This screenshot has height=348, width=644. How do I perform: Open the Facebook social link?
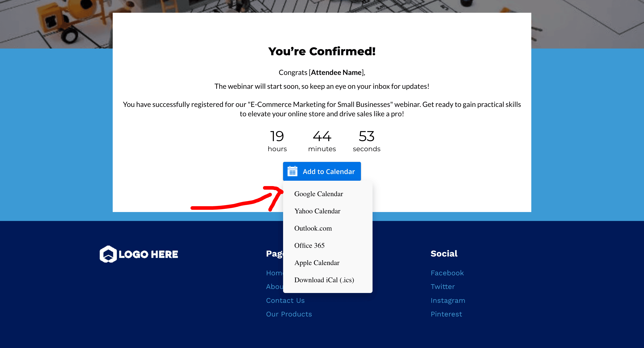click(447, 273)
